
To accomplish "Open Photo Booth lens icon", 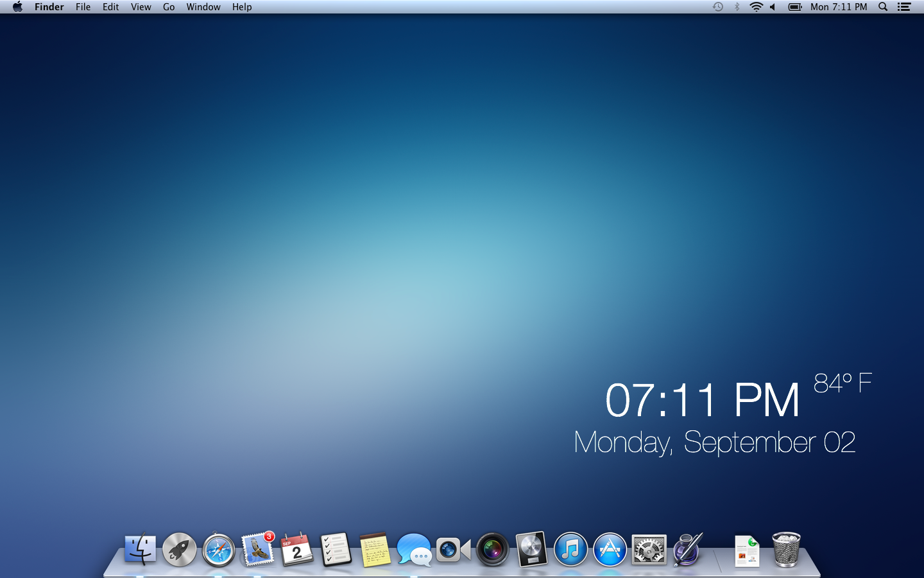I will click(493, 550).
